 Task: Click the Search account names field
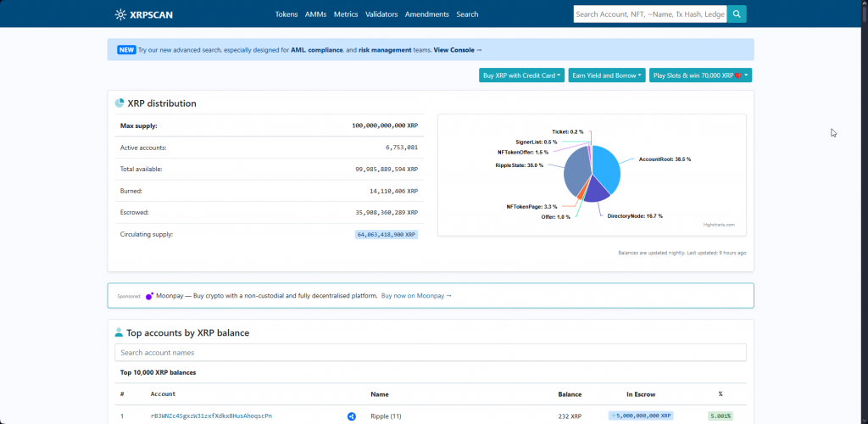click(430, 353)
